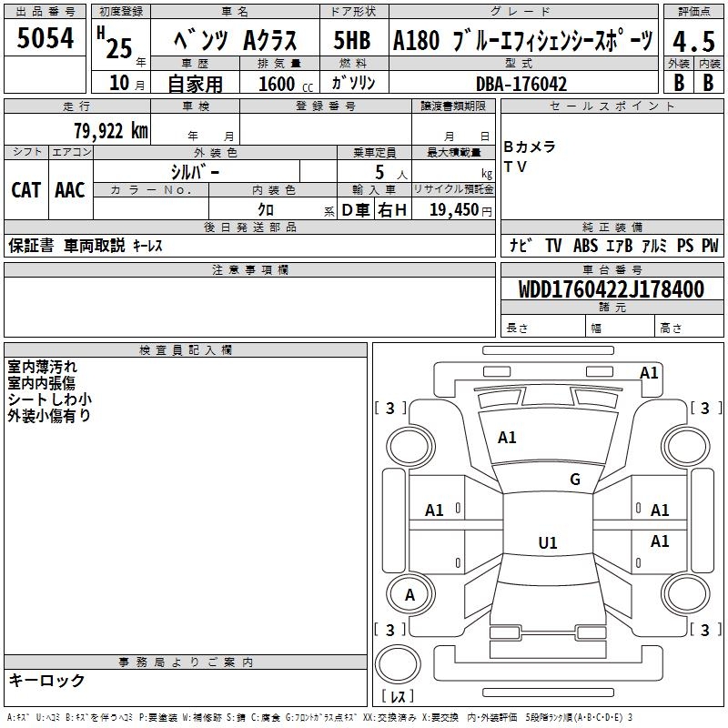This screenshot has height=728, width=728.
Task: Click 'PS' in genuine equipment
Action: [x=685, y=245]
